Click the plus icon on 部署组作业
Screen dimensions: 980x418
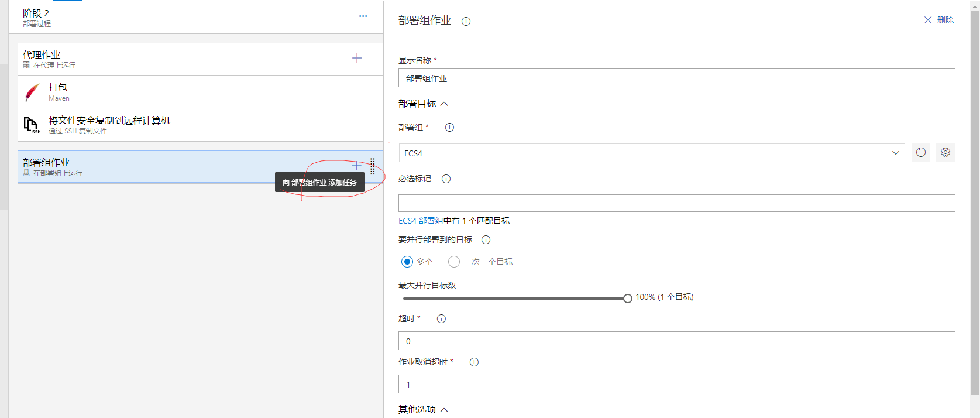click(x=357, y=166)
